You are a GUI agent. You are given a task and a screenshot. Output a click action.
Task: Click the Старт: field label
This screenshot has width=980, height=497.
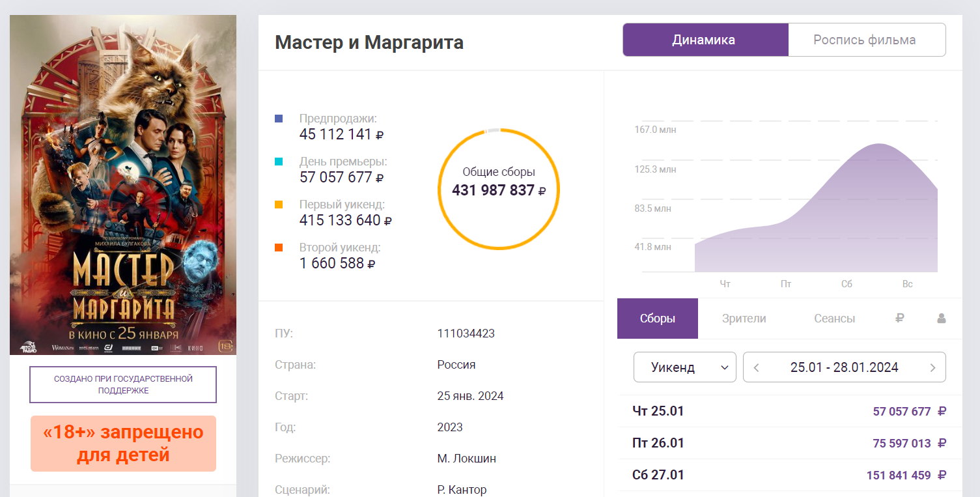(x=291, y=396)
